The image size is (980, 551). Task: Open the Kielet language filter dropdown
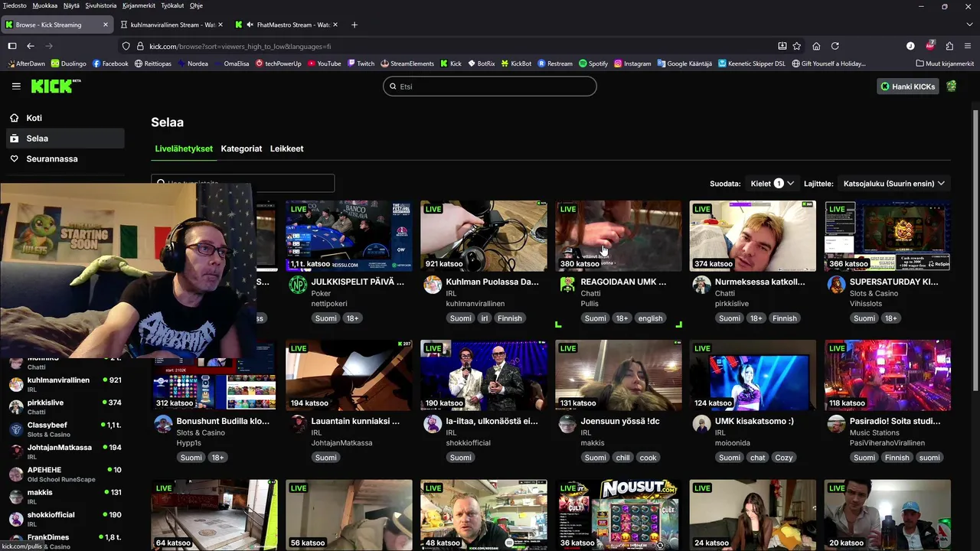(772, 184)
